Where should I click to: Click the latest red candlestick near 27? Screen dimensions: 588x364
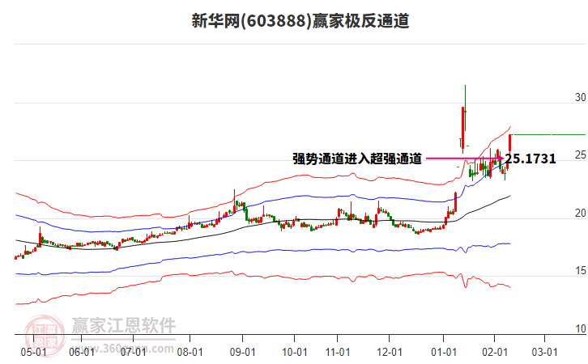click(x=509, y=144)
